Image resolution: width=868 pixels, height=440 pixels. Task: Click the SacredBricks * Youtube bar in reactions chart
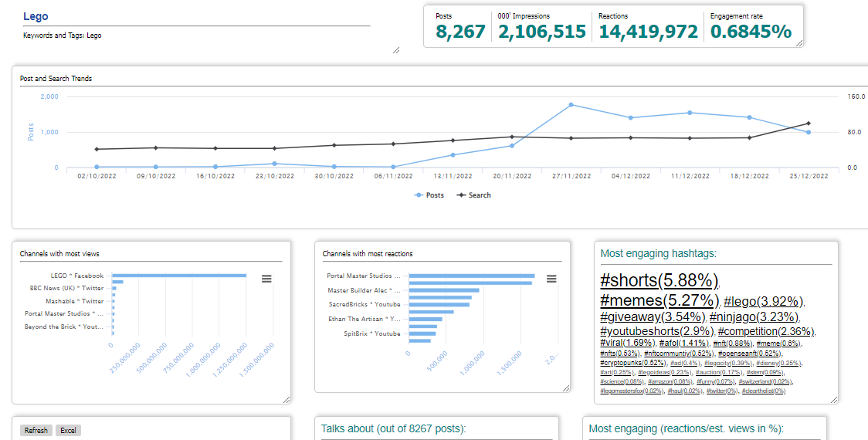pyautogui.click(x=439, y=304)
